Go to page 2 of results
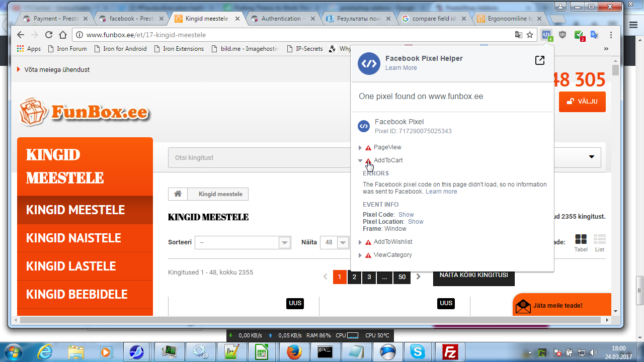The image size is (644, 362). tap(354, 277)
